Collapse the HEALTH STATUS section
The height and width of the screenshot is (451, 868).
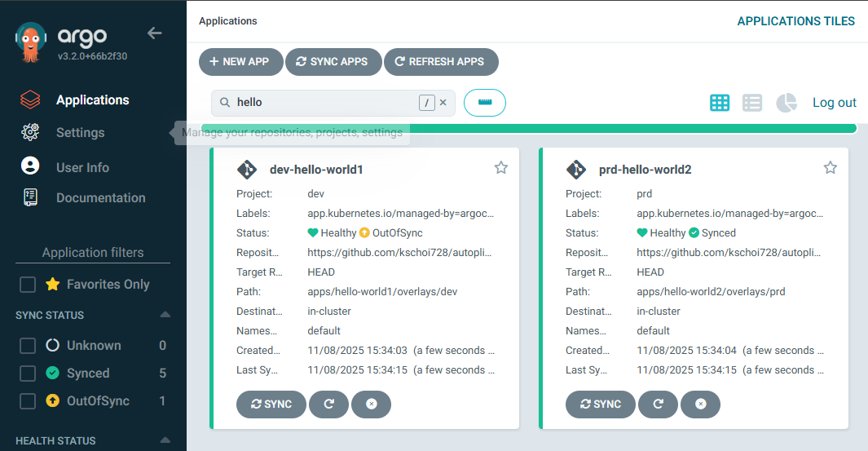165,440
